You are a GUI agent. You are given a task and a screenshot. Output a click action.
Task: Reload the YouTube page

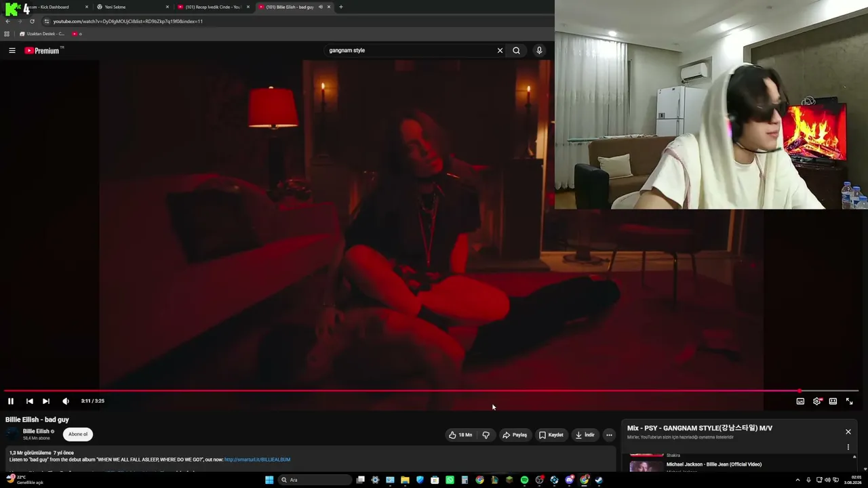(x=32, y=21)
